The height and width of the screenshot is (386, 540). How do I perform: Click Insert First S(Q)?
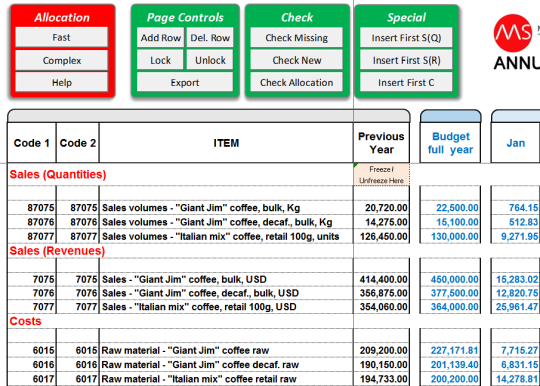coord(406,37)
